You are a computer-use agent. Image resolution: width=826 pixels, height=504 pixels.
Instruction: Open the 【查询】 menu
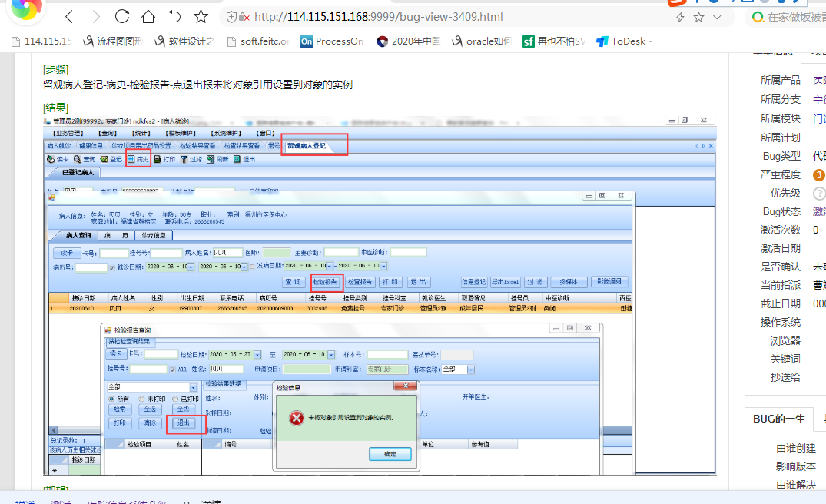pos(107,133)
